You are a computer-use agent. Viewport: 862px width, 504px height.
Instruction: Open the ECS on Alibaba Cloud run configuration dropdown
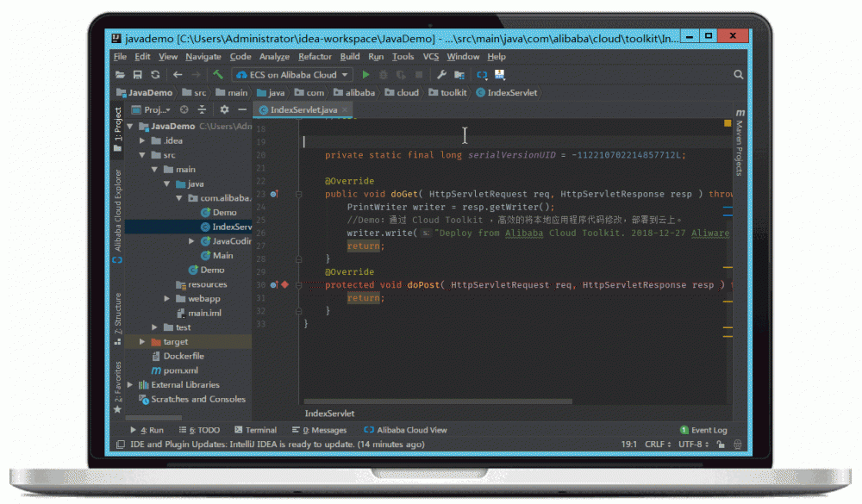pyautogui.click(x=292, y=75)
